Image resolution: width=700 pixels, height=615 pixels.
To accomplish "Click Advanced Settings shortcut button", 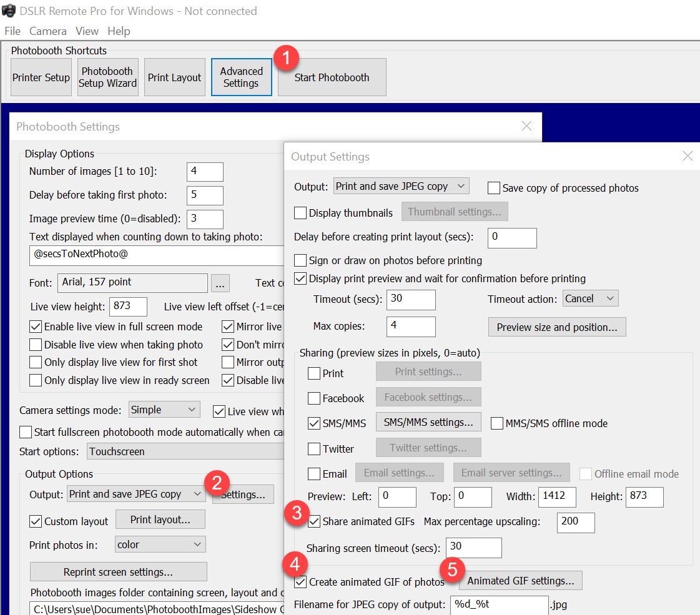I will (x=241, y=77).
